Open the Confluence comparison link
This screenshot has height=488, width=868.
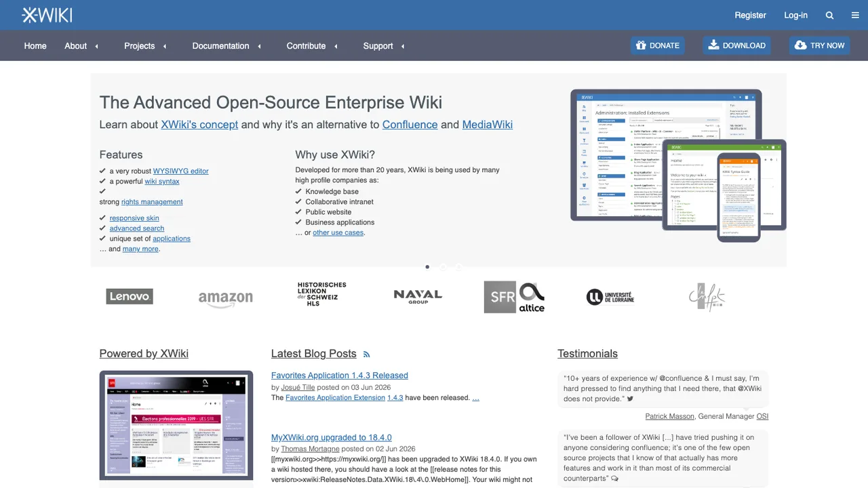pyautogui.click(x=410, y=125)
